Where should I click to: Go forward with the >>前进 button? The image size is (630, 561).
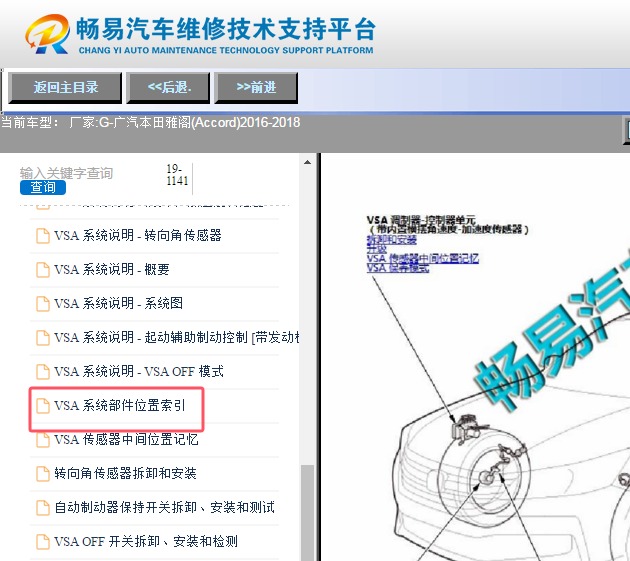(x=256, y=87)
